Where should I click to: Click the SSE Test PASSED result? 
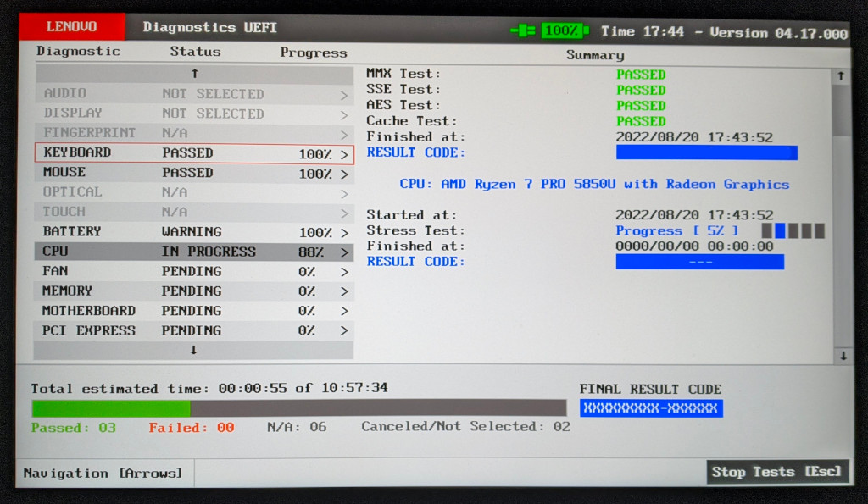[641, 90]
